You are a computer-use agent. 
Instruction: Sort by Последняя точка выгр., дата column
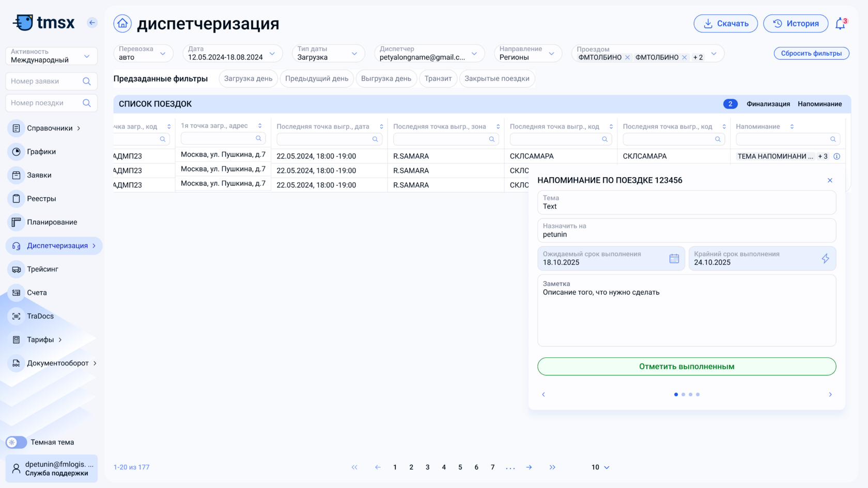381,127
